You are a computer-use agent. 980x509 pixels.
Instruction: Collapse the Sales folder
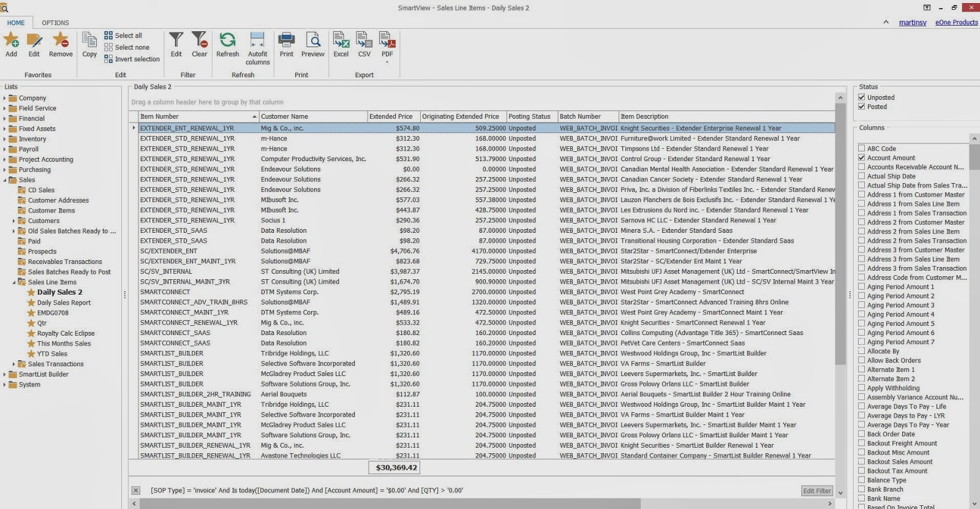coord(4,180)
